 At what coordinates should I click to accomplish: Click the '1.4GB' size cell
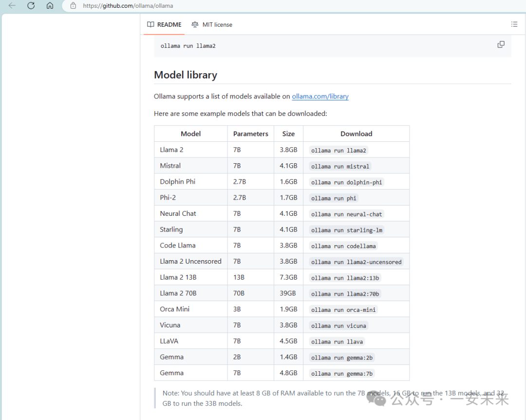point(288,357)
